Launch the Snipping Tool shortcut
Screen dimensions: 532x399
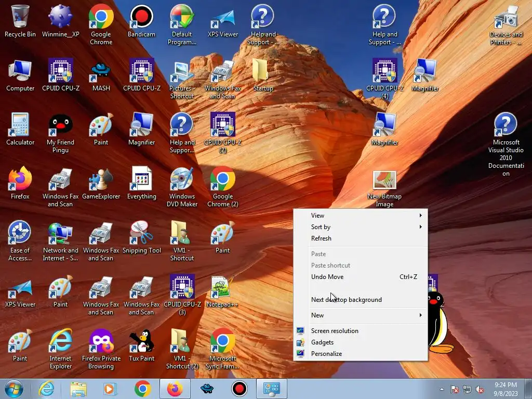click(x=141, y=237)
